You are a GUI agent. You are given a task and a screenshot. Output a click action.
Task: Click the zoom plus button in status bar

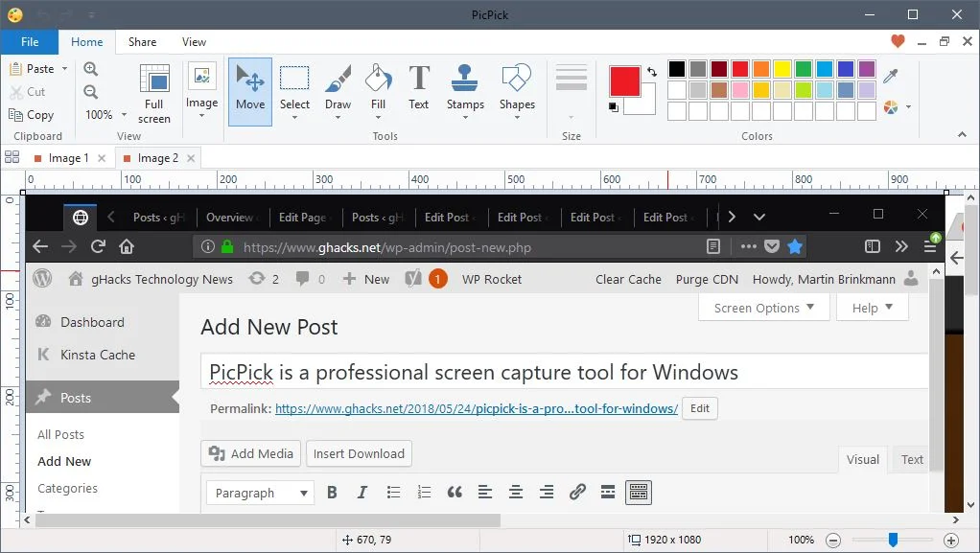[951, 540]
